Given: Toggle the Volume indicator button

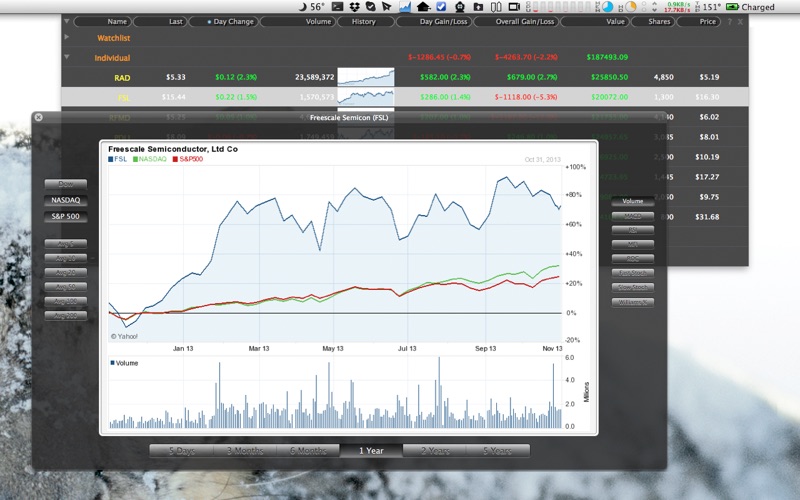Looking at the screenshot, I should pos(633,201).
